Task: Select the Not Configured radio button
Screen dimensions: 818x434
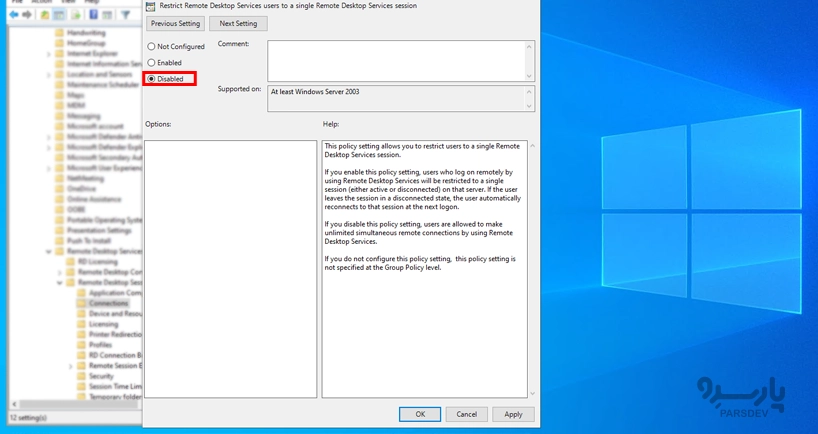Action: (x=152, y=47)
